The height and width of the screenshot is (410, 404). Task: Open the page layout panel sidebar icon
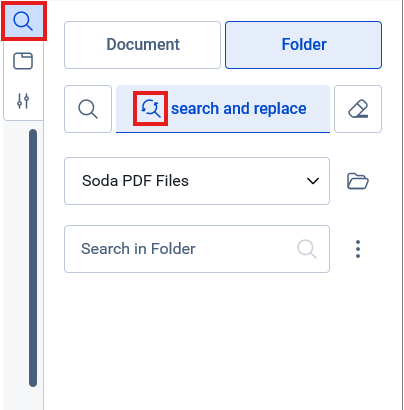(23, 61)
